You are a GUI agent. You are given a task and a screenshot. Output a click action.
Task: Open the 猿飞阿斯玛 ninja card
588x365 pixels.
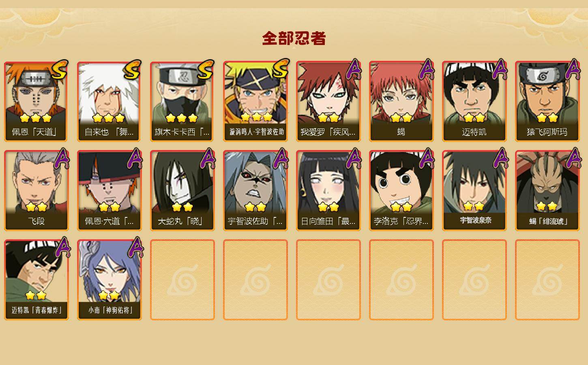click(547, 101)
